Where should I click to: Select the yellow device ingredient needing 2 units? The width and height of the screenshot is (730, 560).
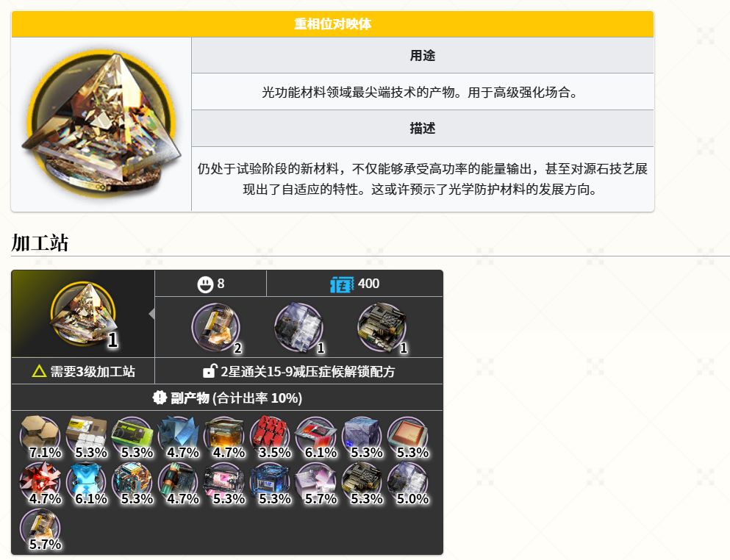pos(215,326)
